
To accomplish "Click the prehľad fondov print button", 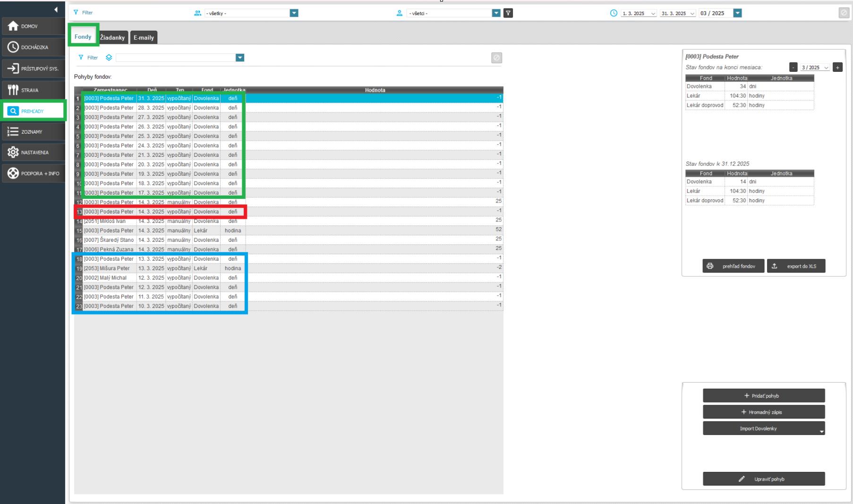I will tap(733, 266).
